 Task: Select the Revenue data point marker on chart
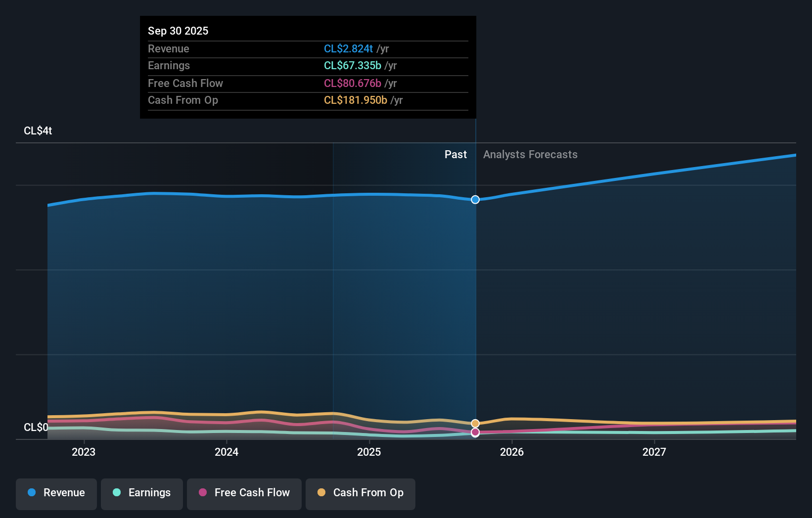[x=475, y=200]
